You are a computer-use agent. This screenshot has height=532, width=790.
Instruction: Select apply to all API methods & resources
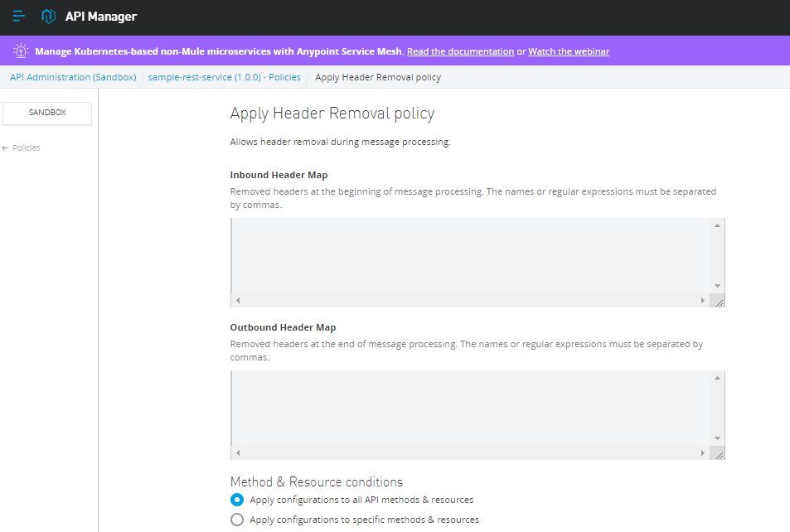point(237,500)
